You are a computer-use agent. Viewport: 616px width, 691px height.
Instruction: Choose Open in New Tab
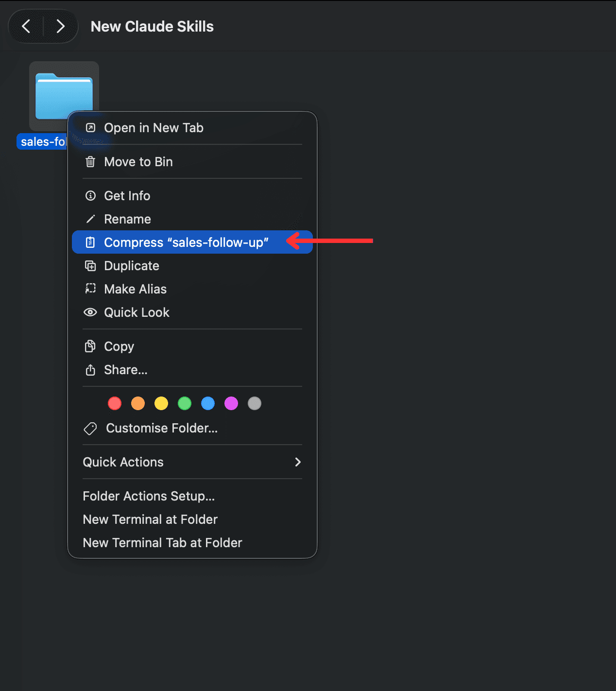tap(192, 128)
